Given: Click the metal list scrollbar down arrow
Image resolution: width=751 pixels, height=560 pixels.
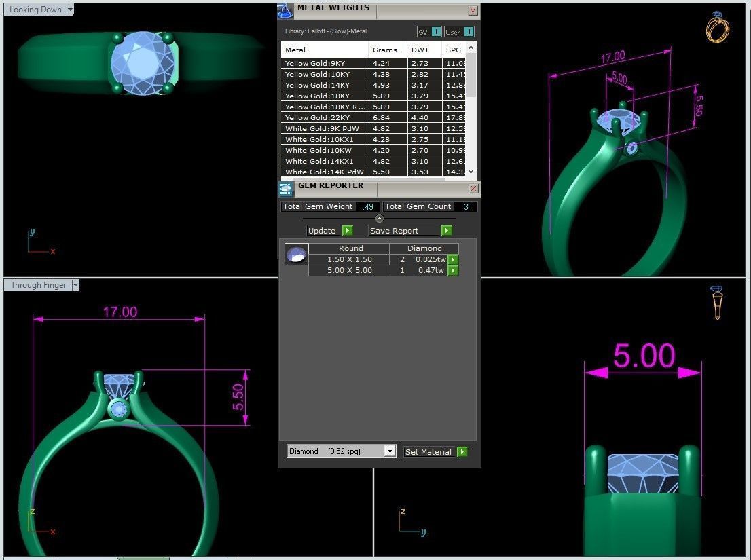Looking at the screenshot, I should tap(471, 171).
